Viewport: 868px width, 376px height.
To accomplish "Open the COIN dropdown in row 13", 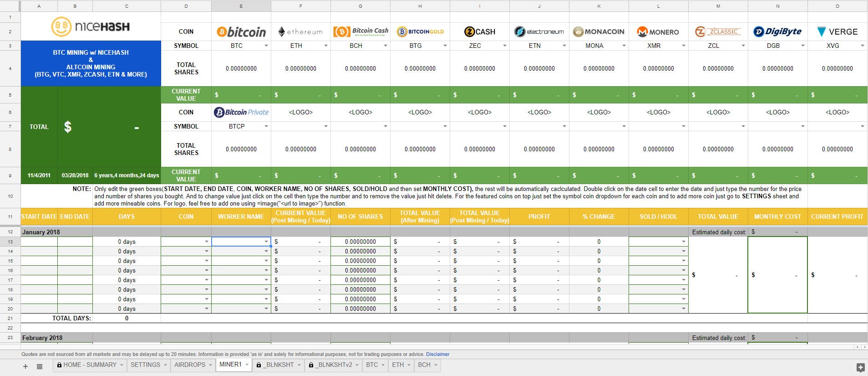I will click(x=207, y=242).
